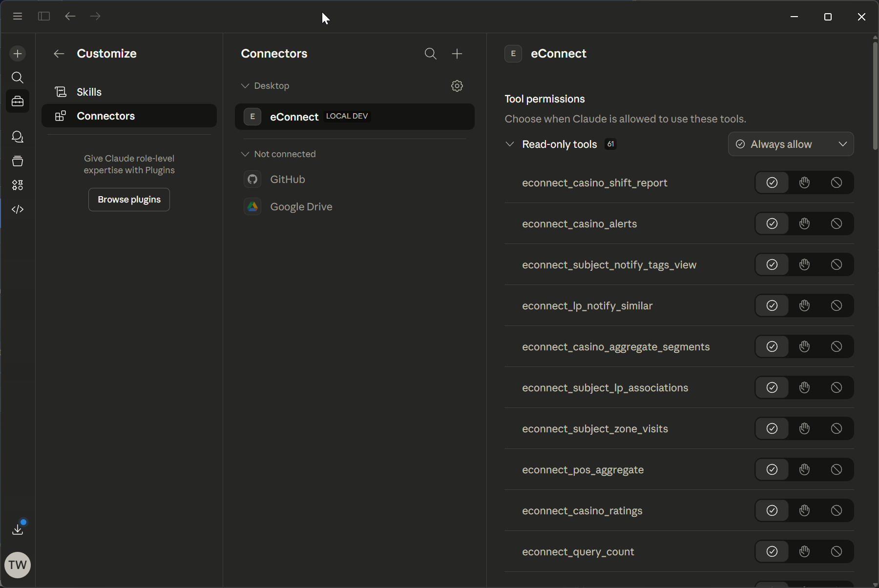Open the Desktop connectors settings gear
Image resolution: width=879 pixels, height=588 pixels.
[457, 86]
